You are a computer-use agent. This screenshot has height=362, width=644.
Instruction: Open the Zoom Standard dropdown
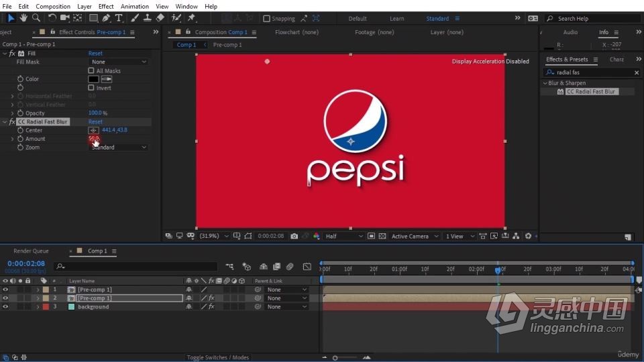point(118,147)
